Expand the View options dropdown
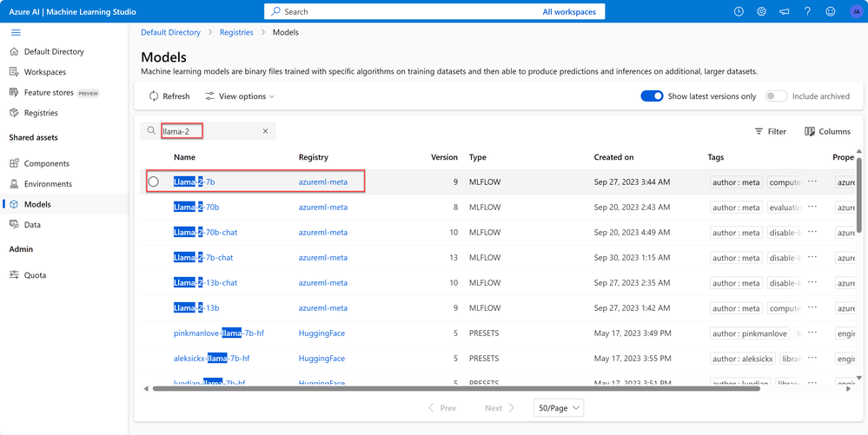The width and height of the screenshot is (868, 435). (240, 96)
